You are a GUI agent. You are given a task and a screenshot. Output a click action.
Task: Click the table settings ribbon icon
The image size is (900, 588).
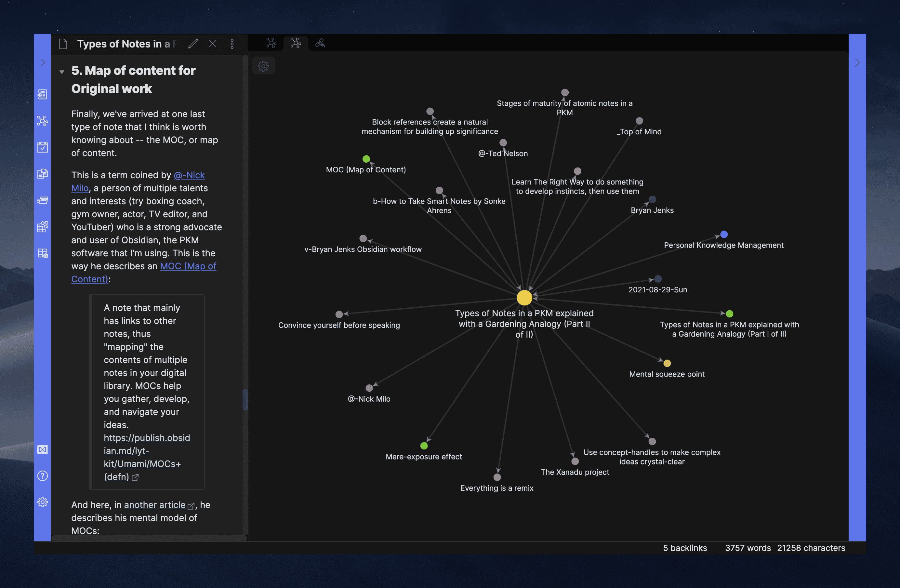pos(42,253)
